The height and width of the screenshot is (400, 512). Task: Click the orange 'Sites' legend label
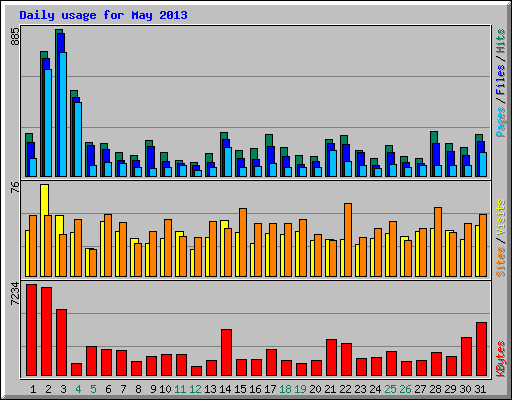tap(501, 262)
